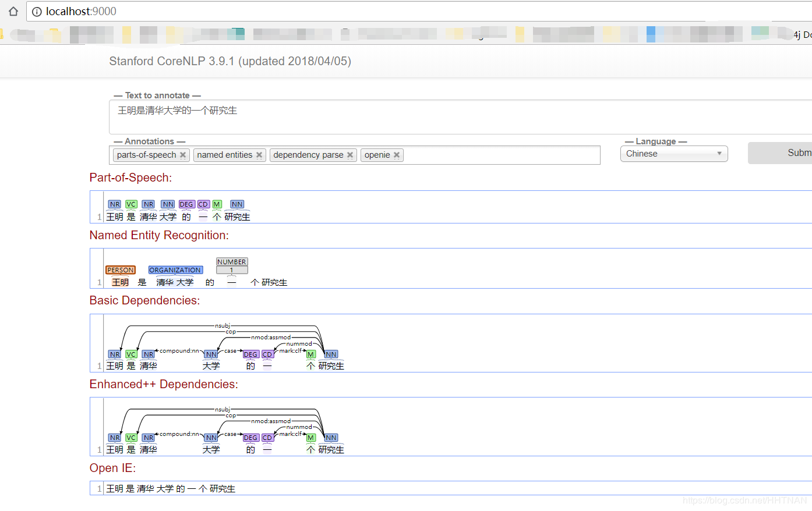The image size is (812, 511).
Task: Click word 王明 in Named Entity Recognition
Action: click(121, 282)
